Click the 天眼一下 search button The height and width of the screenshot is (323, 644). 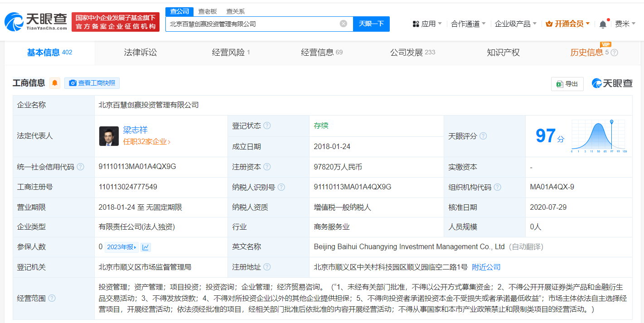(x=371, y=24)
